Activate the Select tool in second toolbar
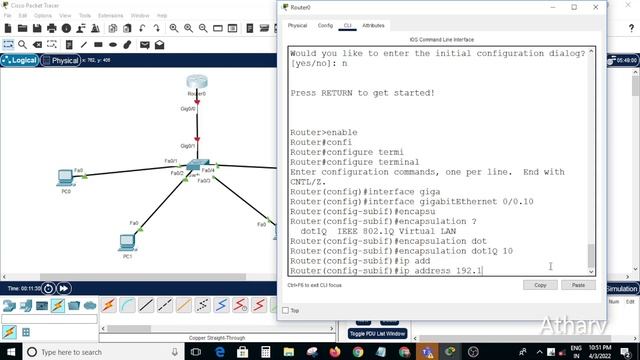 8,44
